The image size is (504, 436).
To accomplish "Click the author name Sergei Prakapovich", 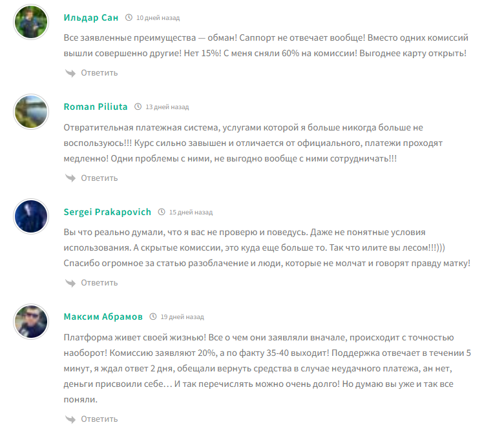I will (x=107, y=212).
